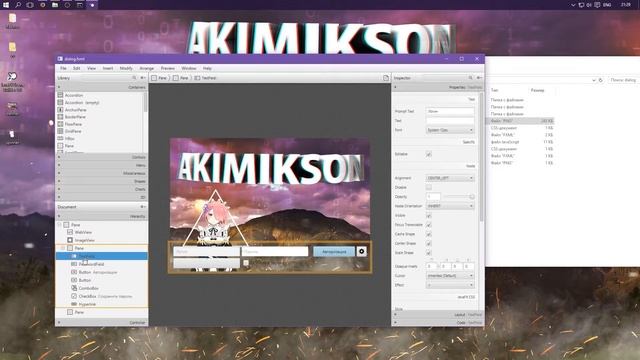Open the Modify menu
This screenshot has width=640, height=360.
point(126,68)
